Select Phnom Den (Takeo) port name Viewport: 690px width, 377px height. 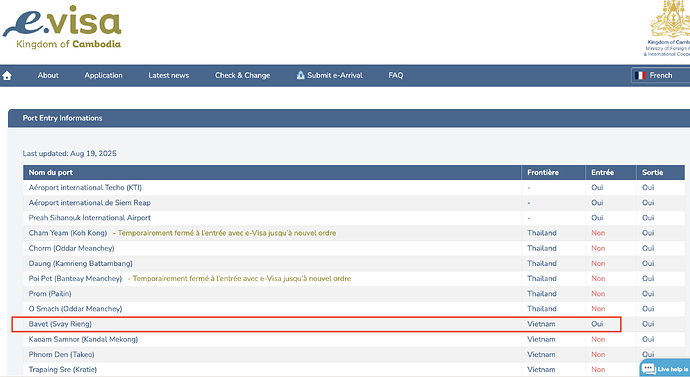pyautogui.click(x=61, y=355)
